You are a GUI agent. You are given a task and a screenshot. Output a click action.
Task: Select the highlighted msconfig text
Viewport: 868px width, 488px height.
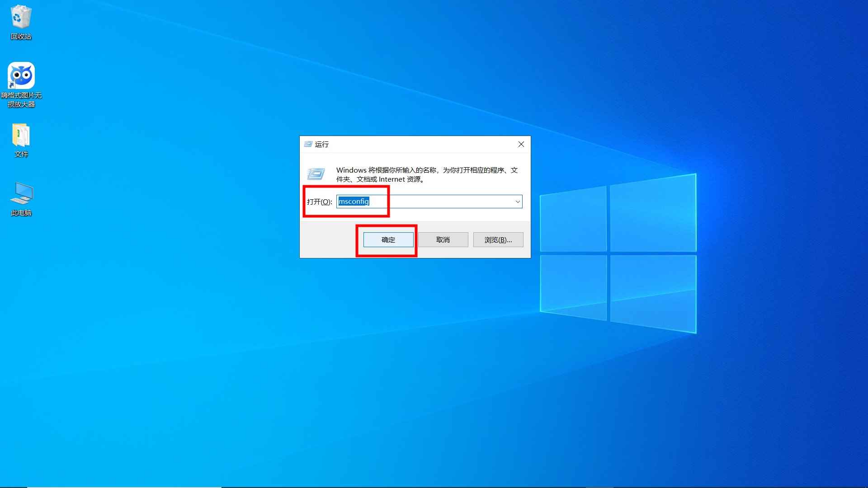click(x=354, y=202)
